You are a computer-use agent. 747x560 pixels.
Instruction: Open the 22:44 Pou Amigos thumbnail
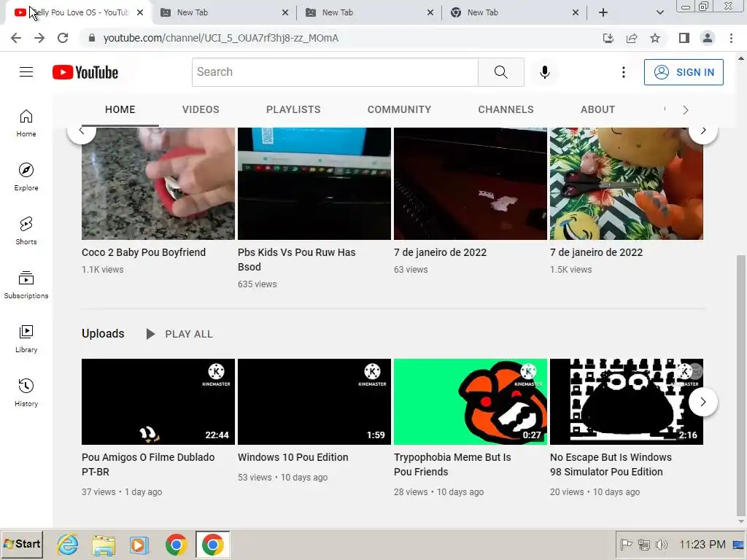point(158,402)
